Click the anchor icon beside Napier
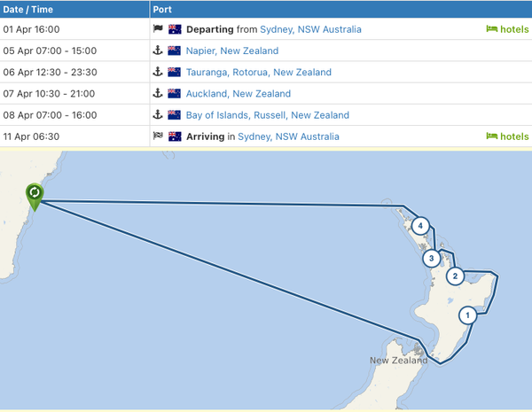Image resolution: width=532 pixels, height=412 pixels. coord(158,51)
